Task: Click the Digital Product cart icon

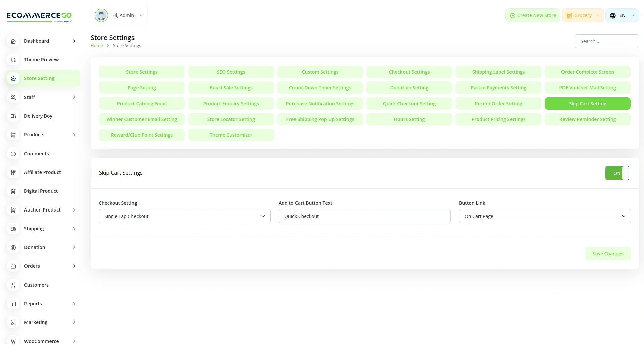Action: click(13, 191)
